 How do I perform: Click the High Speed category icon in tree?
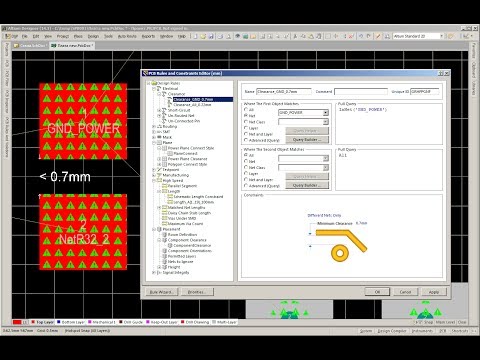pyautogui.click(x=159, y=180)
